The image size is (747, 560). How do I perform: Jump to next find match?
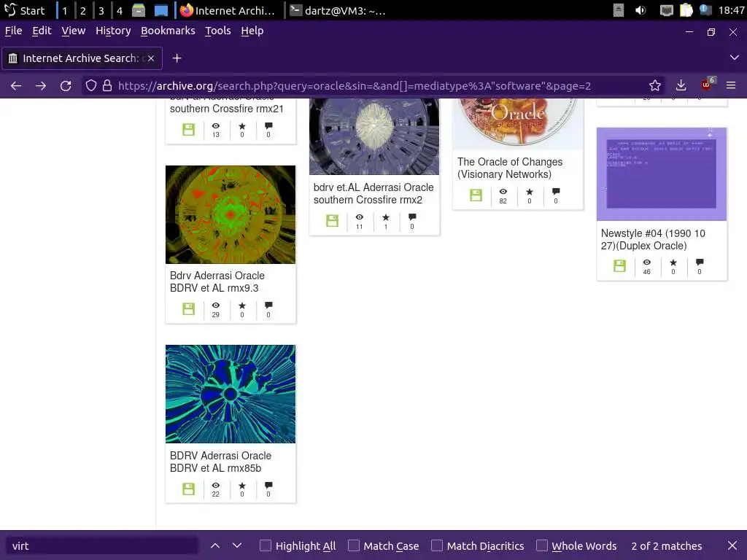[x=237, y=545]
